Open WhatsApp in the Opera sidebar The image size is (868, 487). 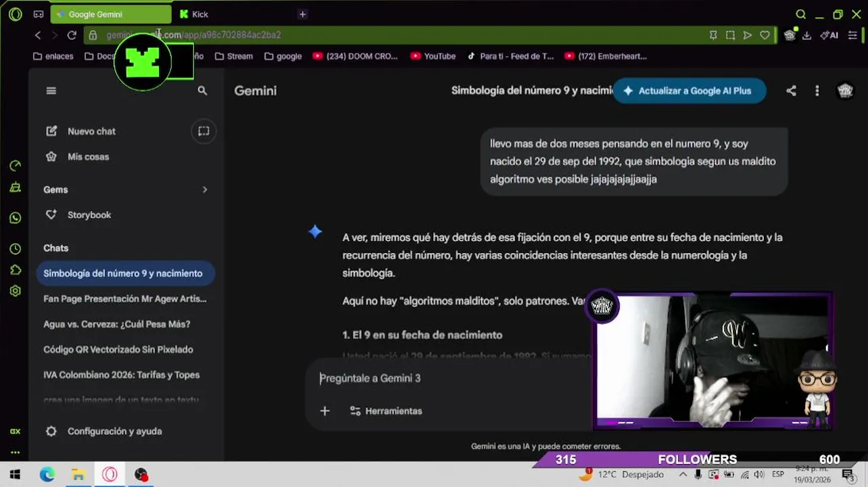15,218
